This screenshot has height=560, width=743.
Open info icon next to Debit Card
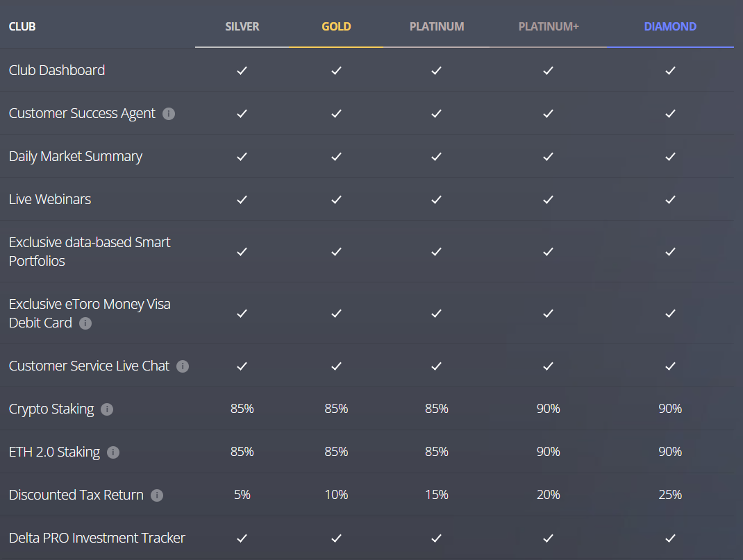85,323
